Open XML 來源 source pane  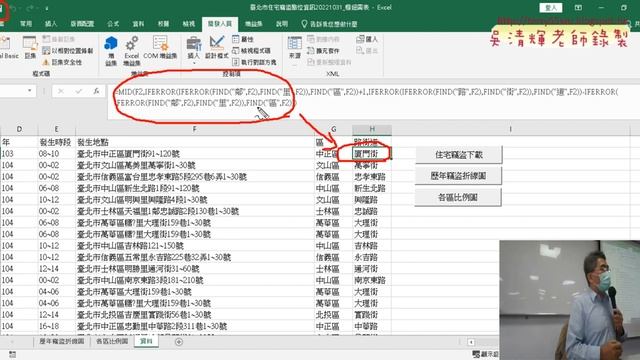coord(294,48)
